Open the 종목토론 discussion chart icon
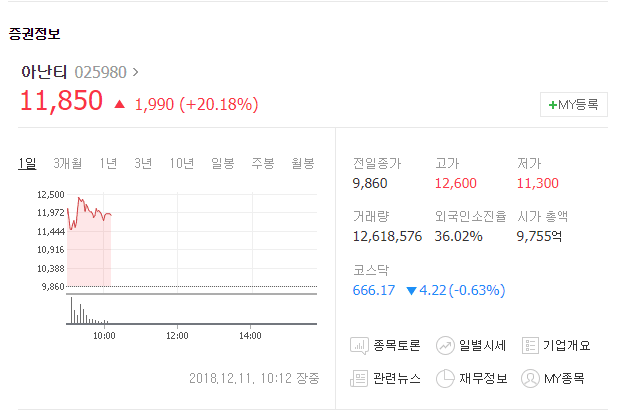637x410 pixels. click(359, 346)
